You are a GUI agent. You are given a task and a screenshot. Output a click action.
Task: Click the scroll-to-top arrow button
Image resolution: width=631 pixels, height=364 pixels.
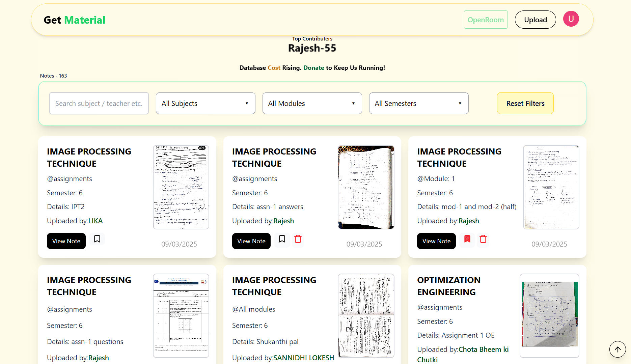618,349
